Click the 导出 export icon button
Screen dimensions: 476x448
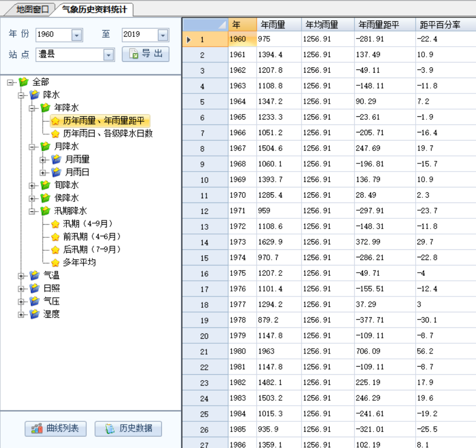[133, 54]
